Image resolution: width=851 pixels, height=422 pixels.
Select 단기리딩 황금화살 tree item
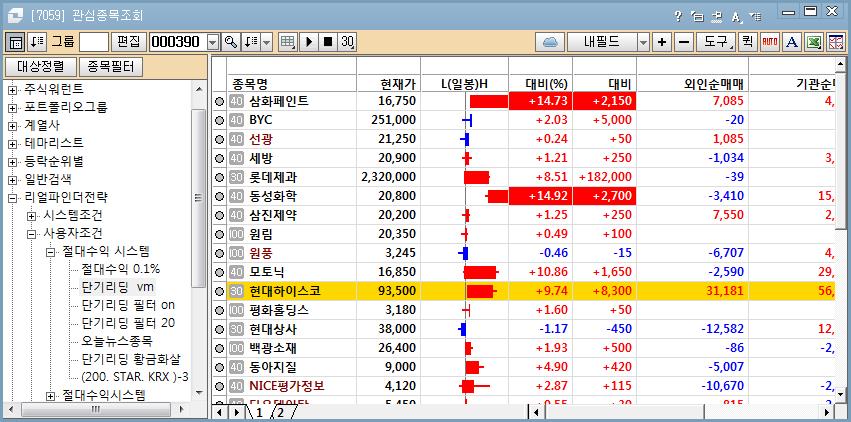(x=131, y=359)
